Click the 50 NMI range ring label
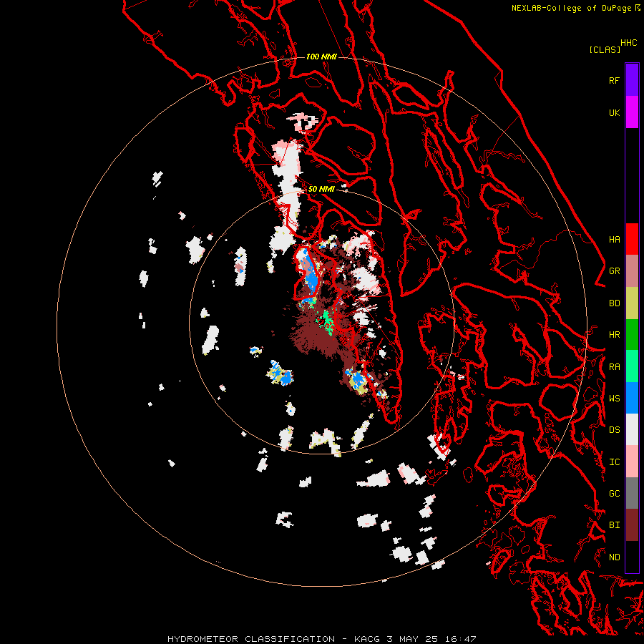 (321, 189)
